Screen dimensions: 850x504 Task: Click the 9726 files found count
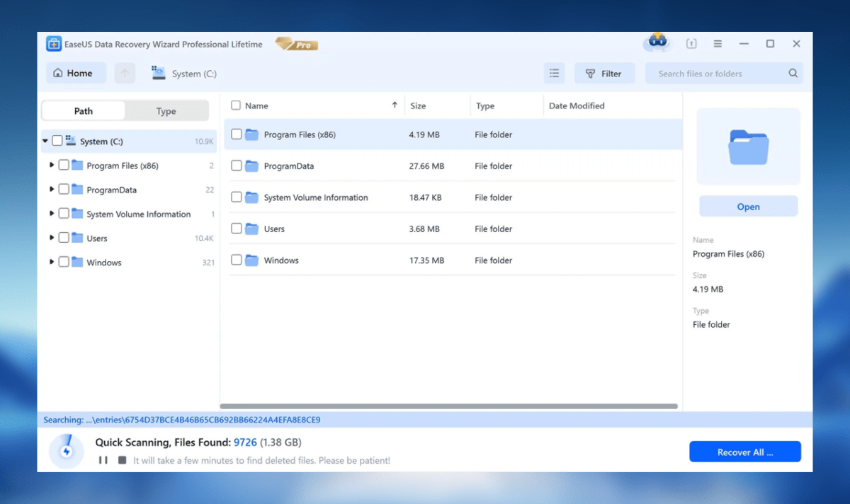pyautogui.click(x=245, y=442)
